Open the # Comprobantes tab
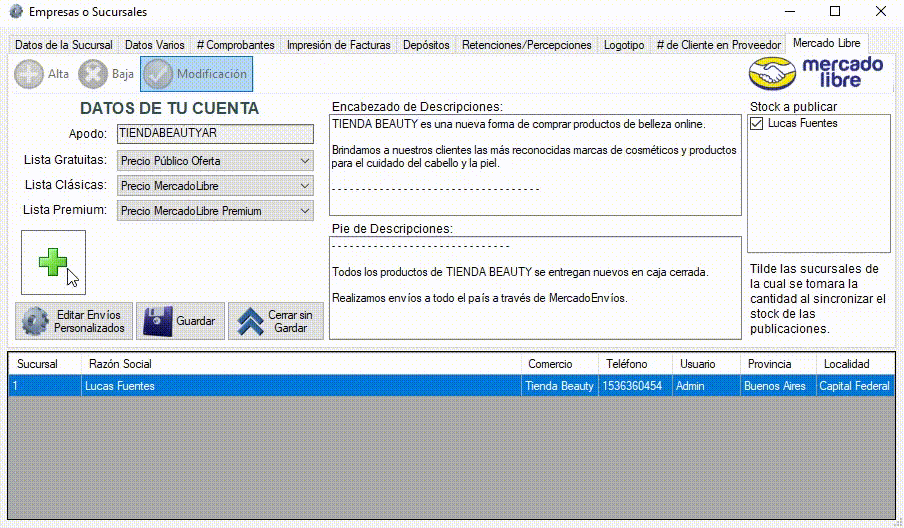The width and height of the screenshot is (904, 528). 235,45
